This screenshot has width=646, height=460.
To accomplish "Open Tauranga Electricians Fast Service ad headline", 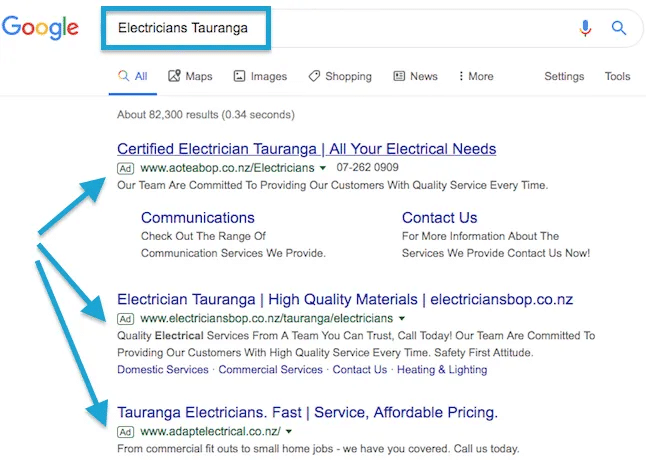I will point(307,412).
